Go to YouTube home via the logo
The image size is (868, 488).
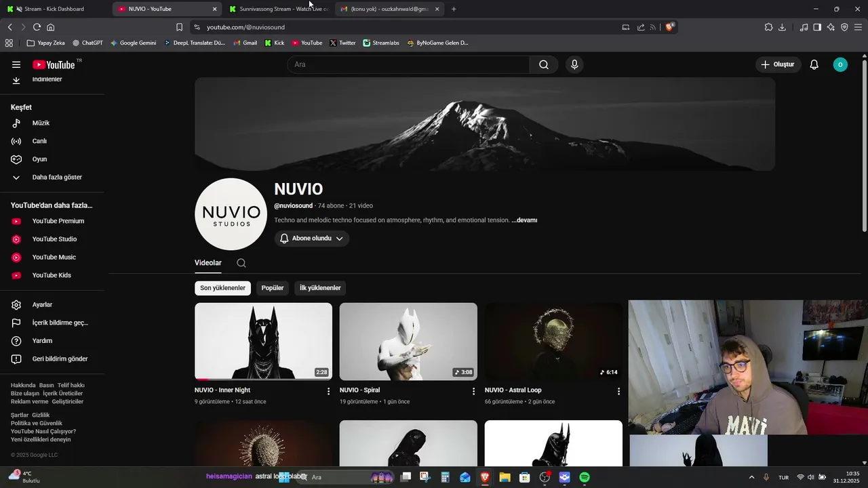(54, 64)
